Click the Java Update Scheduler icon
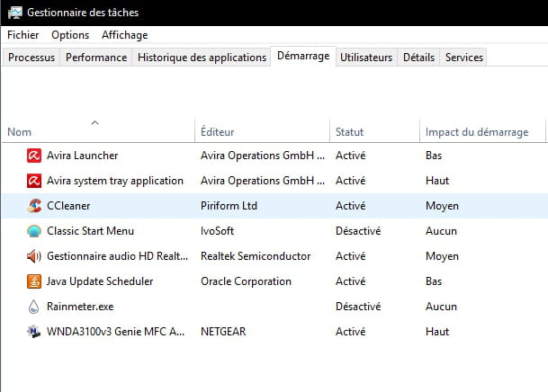This screenshot has width=548, height=392. coord(34,281)
